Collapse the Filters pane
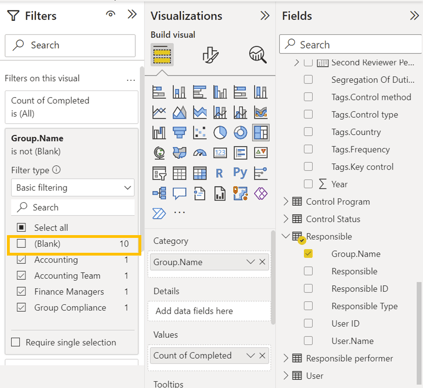423x388 pixels. (x=132, y=14)
